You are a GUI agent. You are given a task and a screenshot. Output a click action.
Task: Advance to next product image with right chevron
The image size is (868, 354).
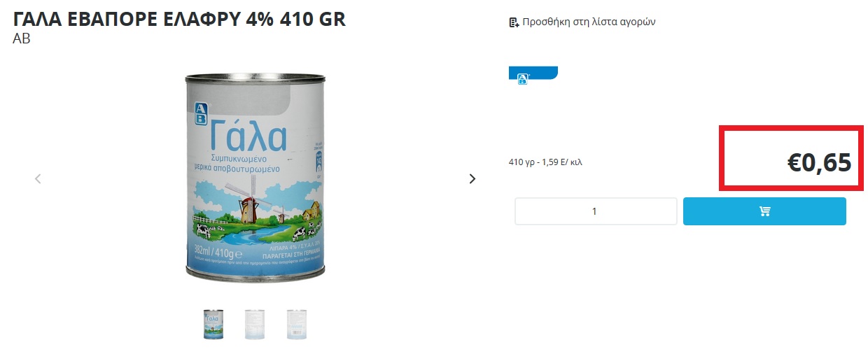[472, 178]
